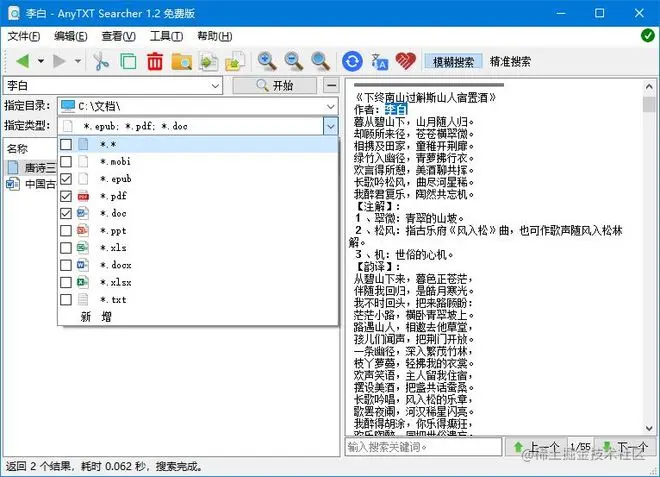Click the 开始 start search button
This screenshot has height=477, width=660.
[x=274, y=86]
